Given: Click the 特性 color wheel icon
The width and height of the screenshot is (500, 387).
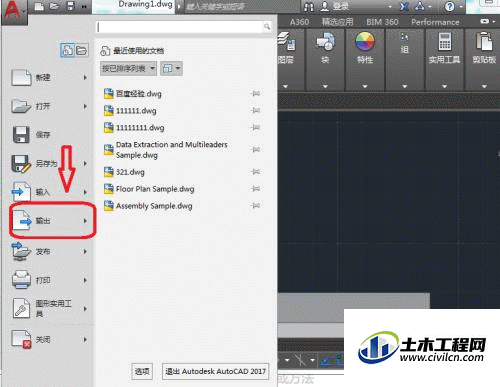Looking at the screenshot, I should (x=365, y=41).
